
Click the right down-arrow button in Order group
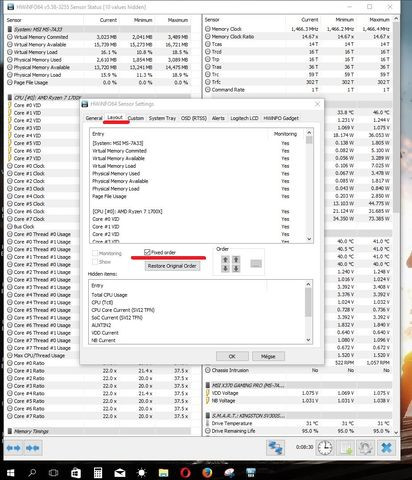(236, 268)
